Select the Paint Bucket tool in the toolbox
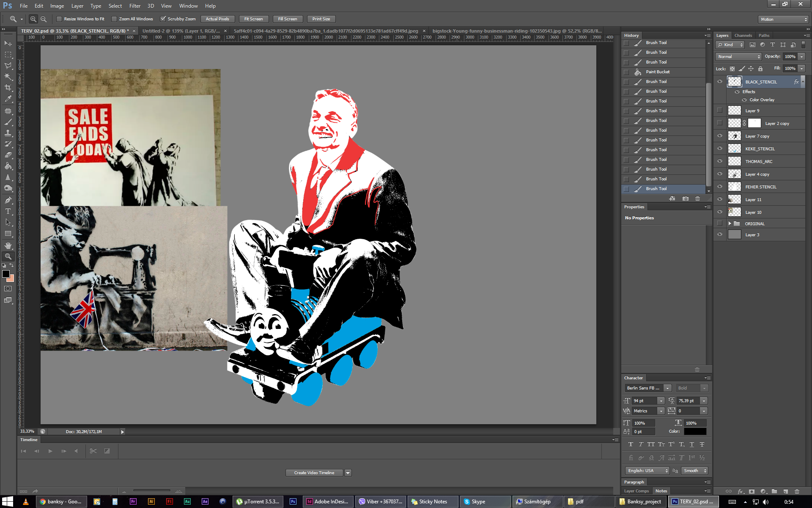Image resolution: width=812 pixels, height=508 pixels. pyautogui.click(x=8, y=166)
